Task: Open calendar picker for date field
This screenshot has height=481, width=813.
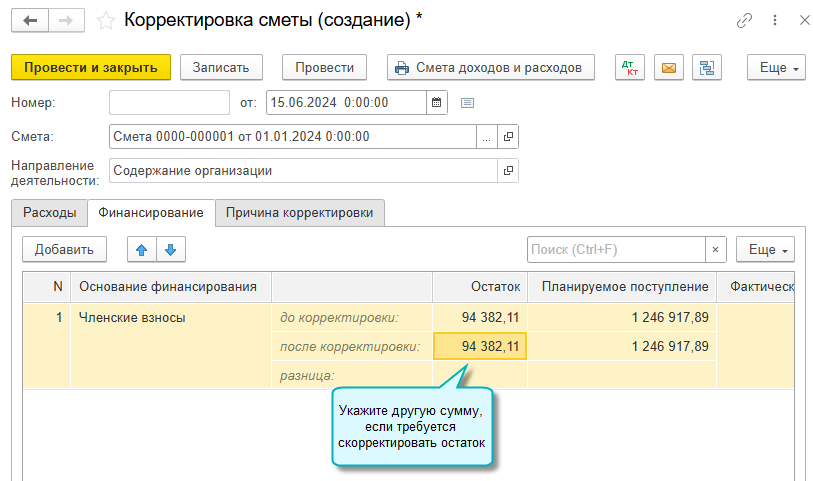Action: [436, 102]
